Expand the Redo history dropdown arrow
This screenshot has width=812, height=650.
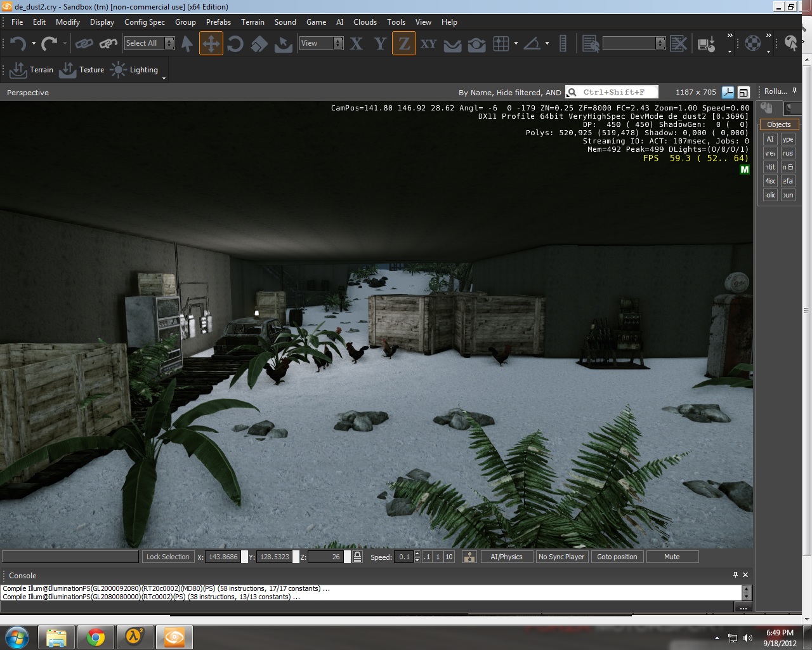tap(65, 44)
